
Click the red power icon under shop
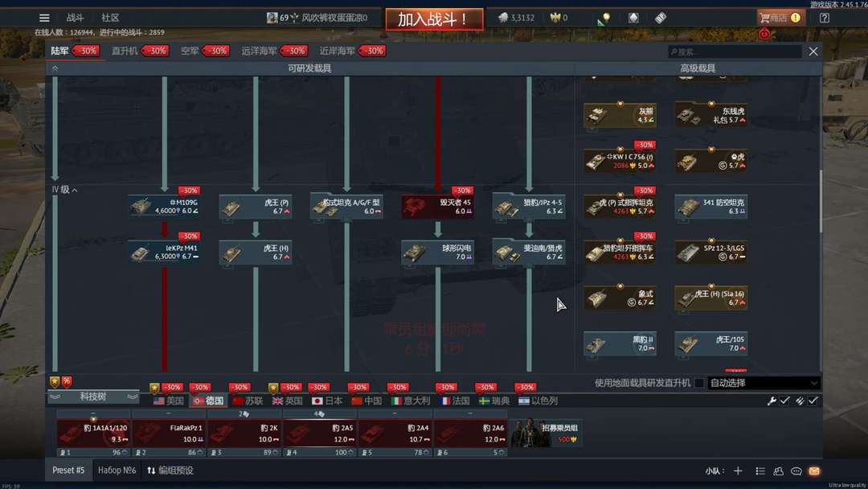coord(764,35)
